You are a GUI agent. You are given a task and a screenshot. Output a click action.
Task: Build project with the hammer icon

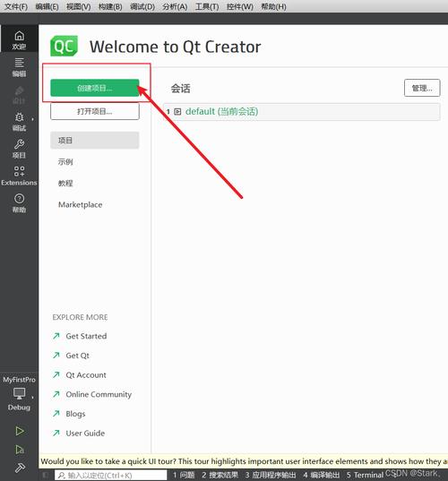point(20,468)
